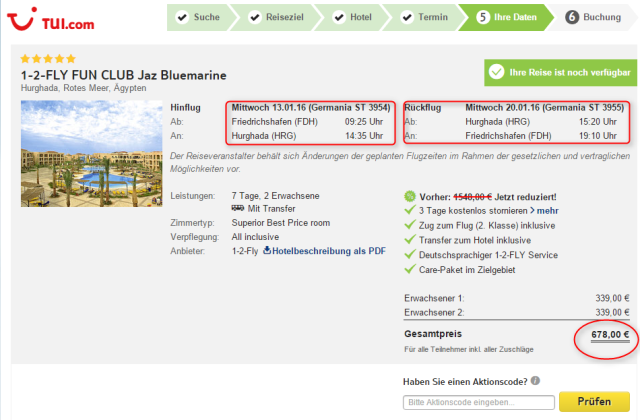Screen dimensions: 640x420
Task: Click Hinflug date Mittwoch 13.01.16
Action: [x=269, y=108]
